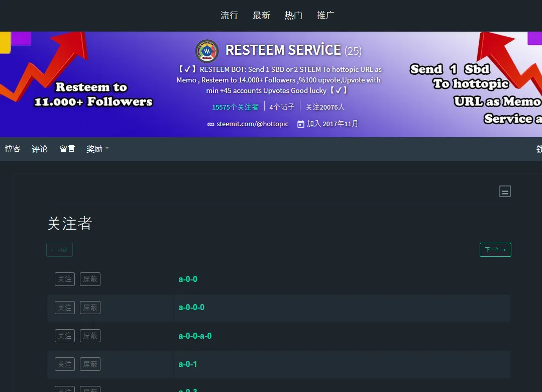Mute user a-0-0-0 with 屏蔽
Image resolution: width=542 pixels, height=392 pixels.
(90, 308)
